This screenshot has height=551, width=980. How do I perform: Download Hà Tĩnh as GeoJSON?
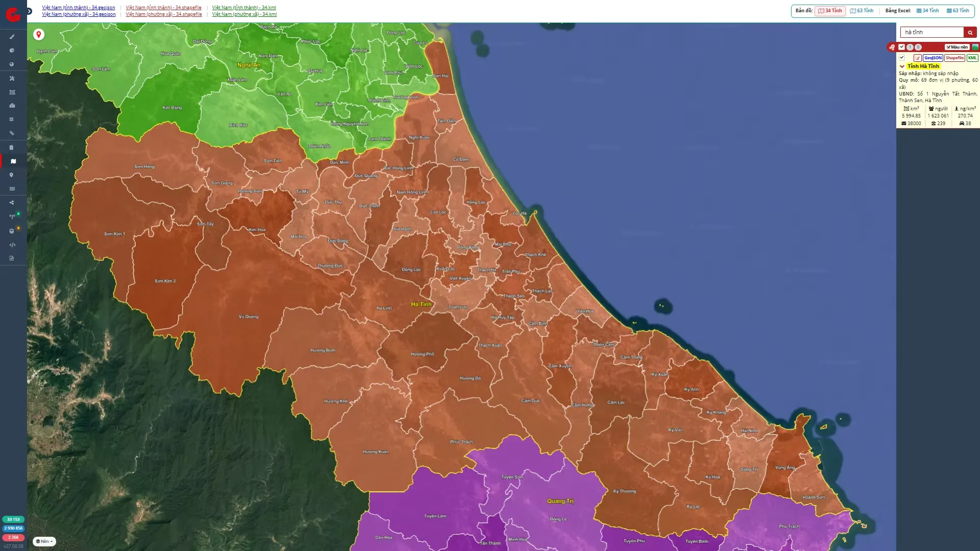click(x=933, y=58)
